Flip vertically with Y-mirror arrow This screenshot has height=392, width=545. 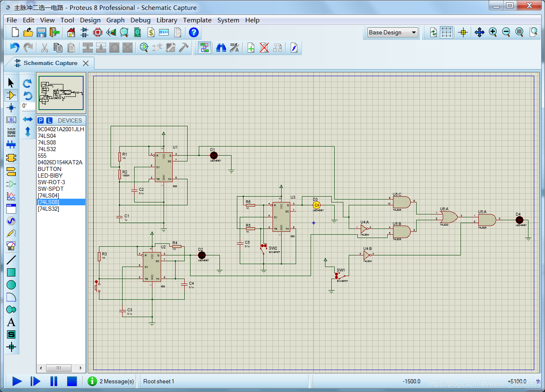(27, 132)
